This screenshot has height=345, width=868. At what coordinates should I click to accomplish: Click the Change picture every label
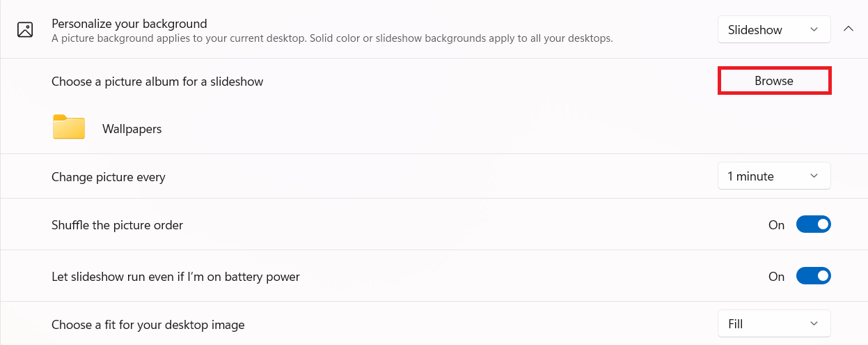pos(109,177)
